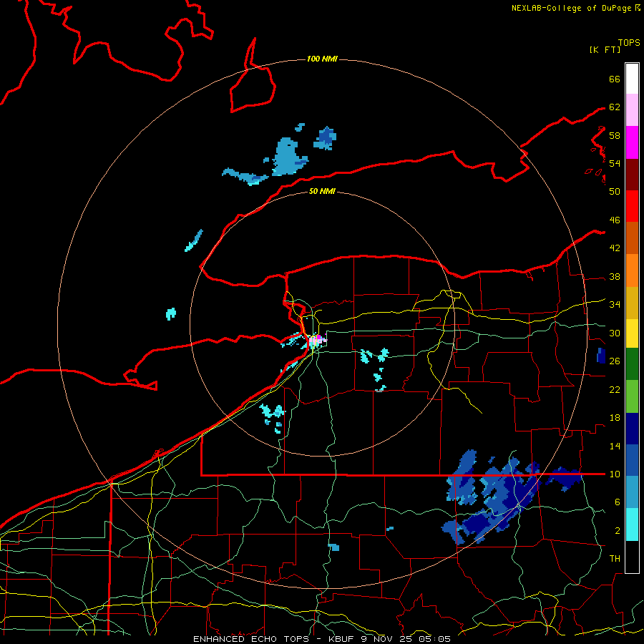Screen dimensions: 644x644
Task: Click the 'TH' threshold legend label
Action: 615,559
